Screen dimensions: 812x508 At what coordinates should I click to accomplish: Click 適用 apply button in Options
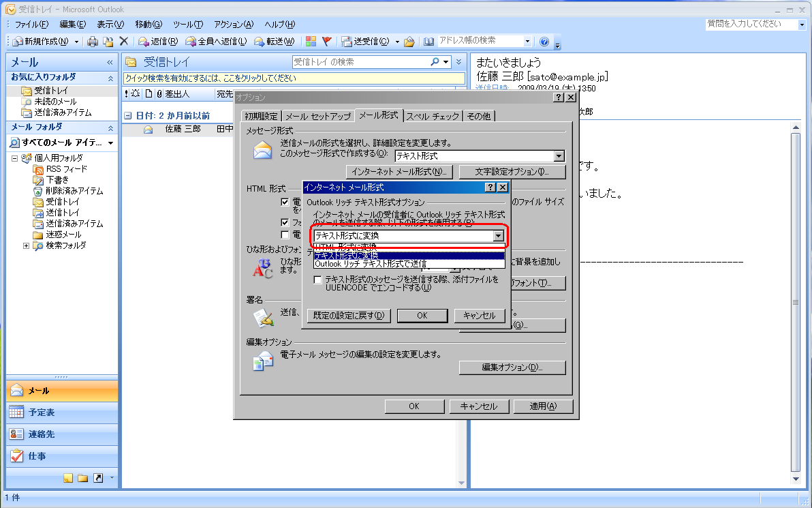point(543,406)
